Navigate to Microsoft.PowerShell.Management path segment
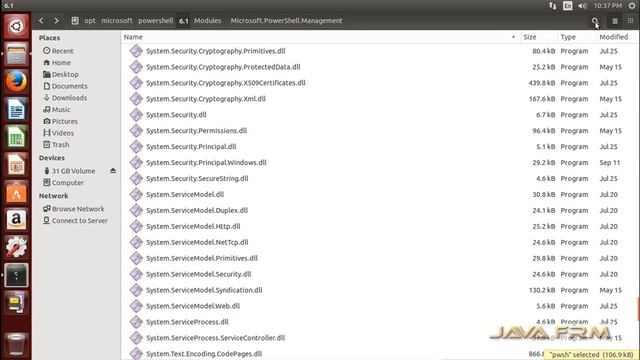 (286, 20)
